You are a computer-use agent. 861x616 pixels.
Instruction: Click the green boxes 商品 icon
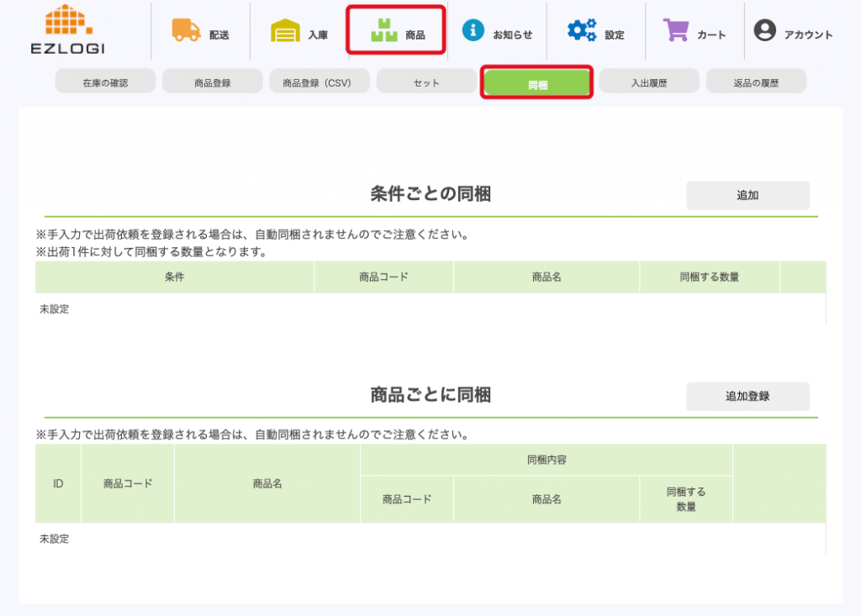(x=383, y=31)
